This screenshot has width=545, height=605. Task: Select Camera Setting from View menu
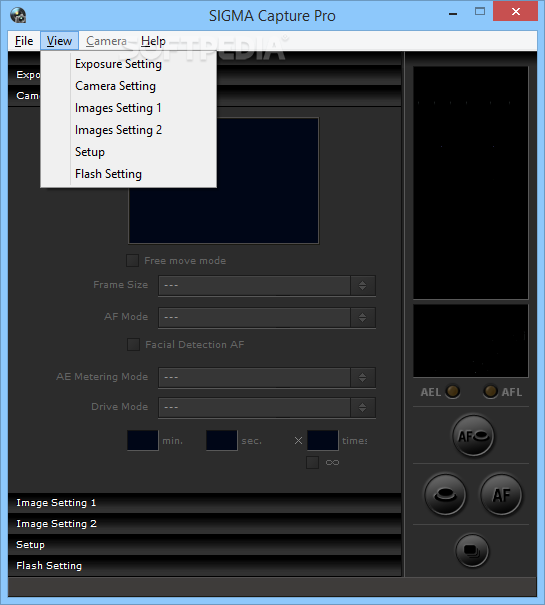click(129, 86)
